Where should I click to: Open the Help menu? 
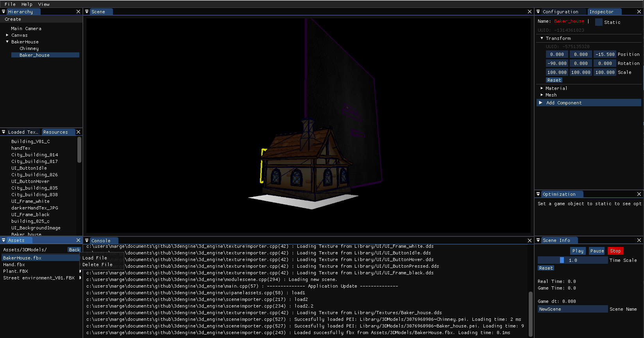pyautogui.click(x=27, y=4)
